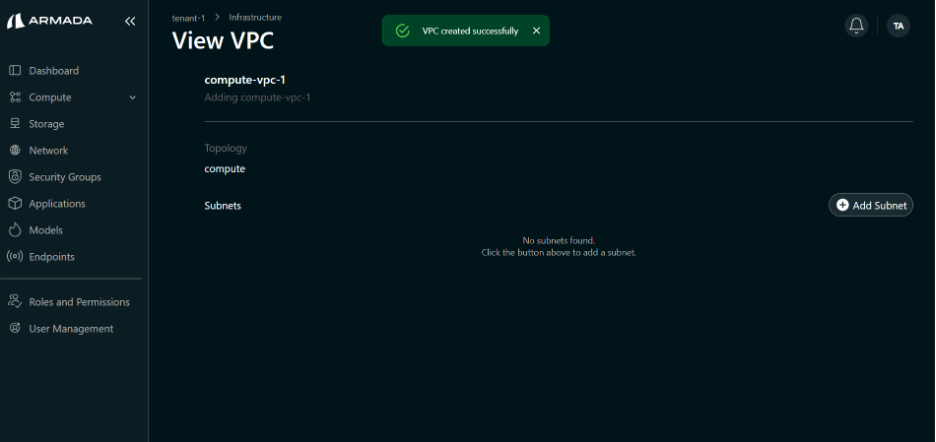Click the Dashboard panel icon
This screenshot has height=442, width=936.
[15, 70]
